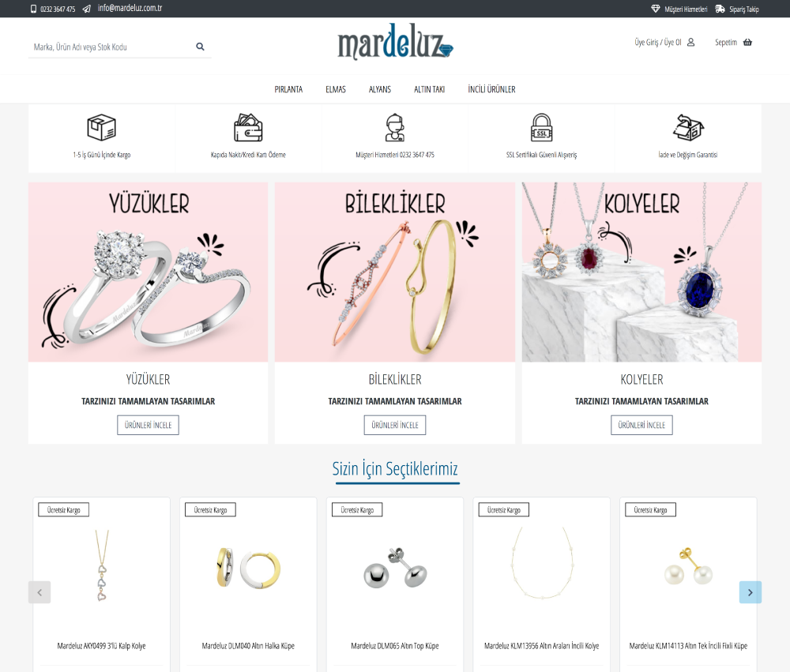Screen dimensions: 790x672
Task: Open the Bileklikler banner image
Action: pos(395,272)
